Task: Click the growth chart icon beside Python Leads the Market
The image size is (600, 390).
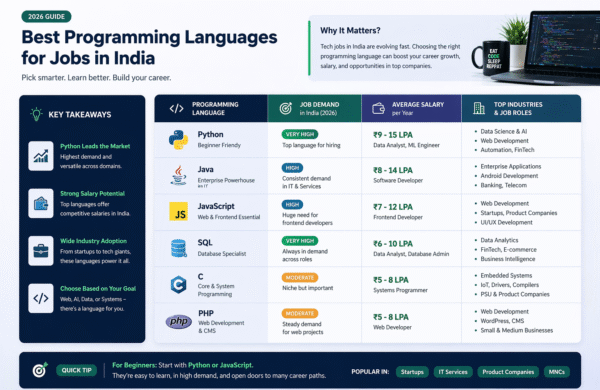Action: tap(41, 156)
